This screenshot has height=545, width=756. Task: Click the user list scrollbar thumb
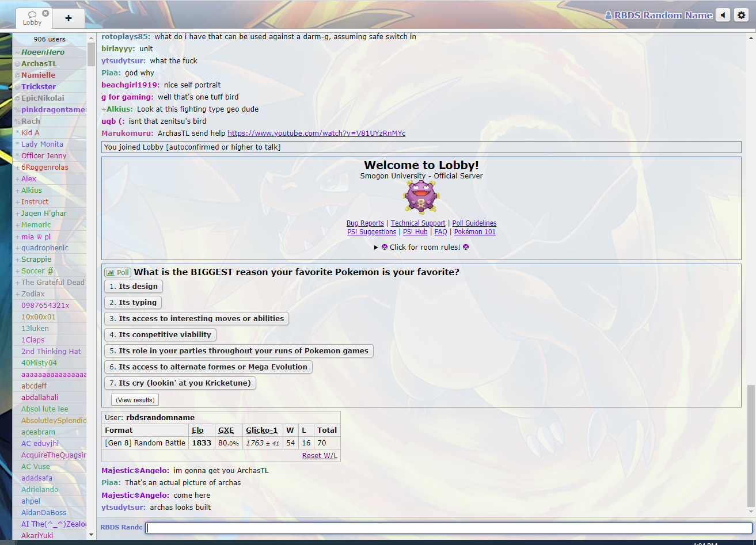pos(91,54)
